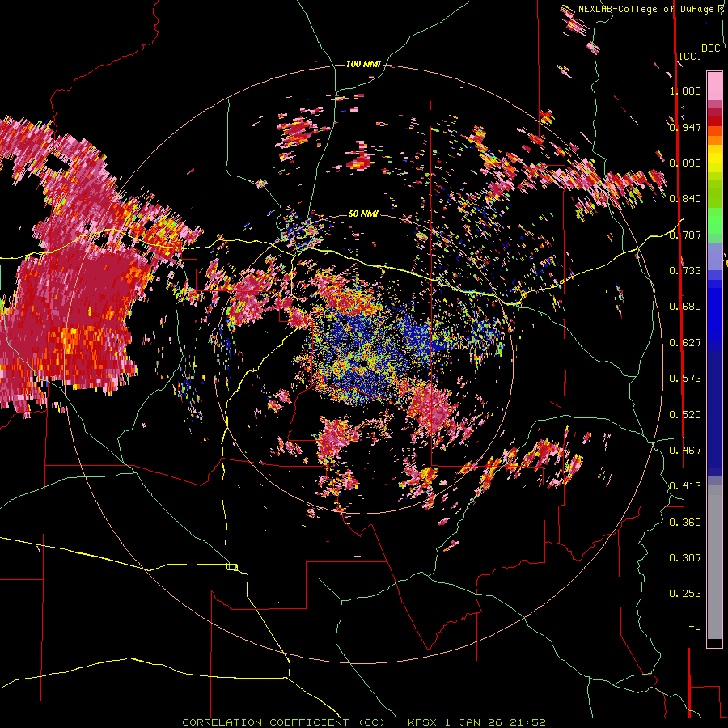Pick the gray band on the color scale

pyautogui.click(x=714, y=562)
